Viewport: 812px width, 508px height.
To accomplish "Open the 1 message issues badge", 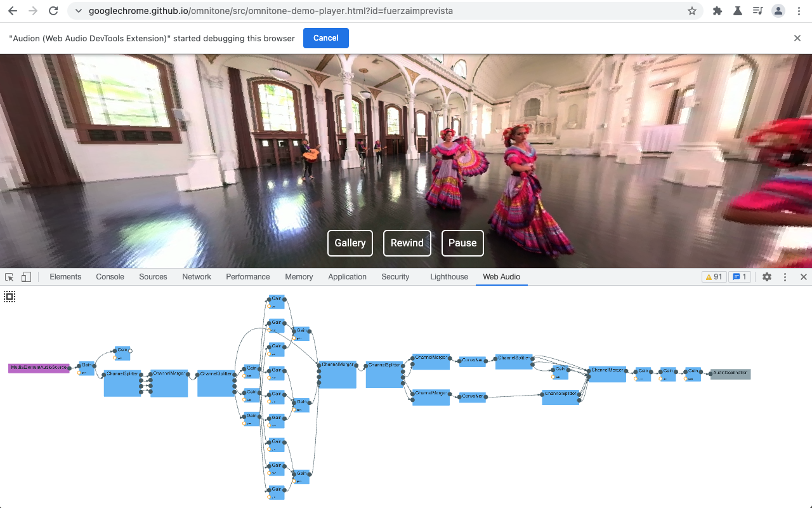I will click(x=739, y=277).
